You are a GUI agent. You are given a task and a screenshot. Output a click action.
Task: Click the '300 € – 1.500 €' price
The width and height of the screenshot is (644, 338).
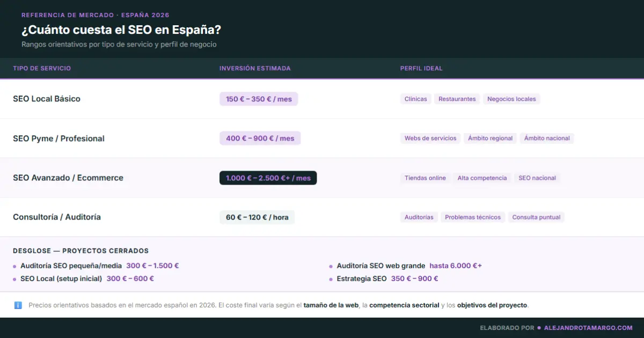pyautogui.click(x=152, y=266)
